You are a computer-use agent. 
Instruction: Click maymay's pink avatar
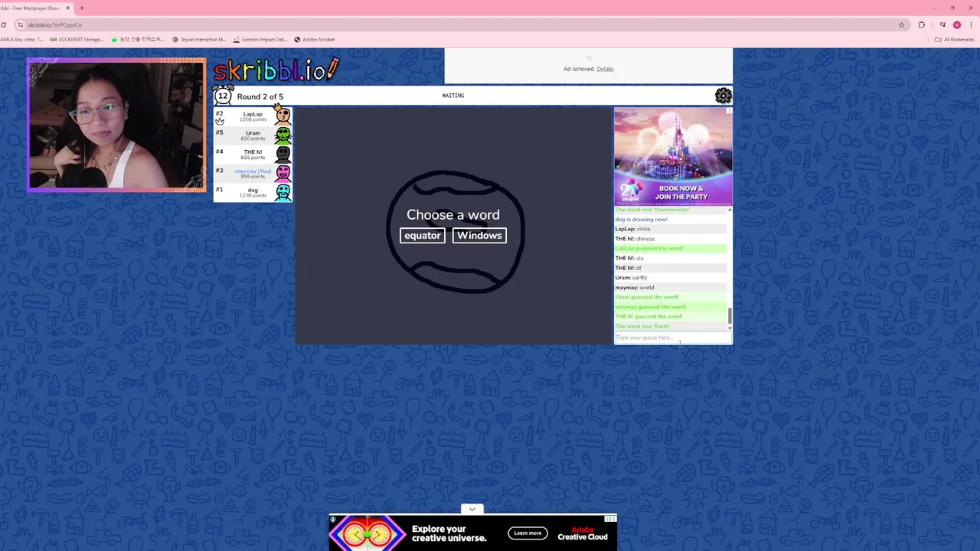point(283,174)
